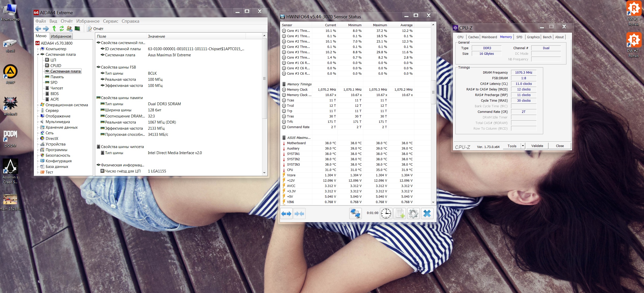Start HWiNFO logging with sheet-plus icon
The width and height of the screenshot is (644, 293).
click(400, 214)
